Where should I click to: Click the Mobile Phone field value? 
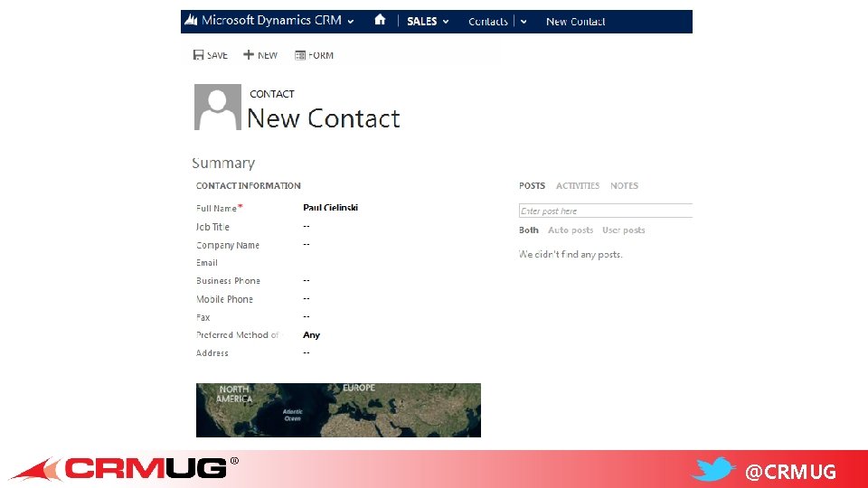(307, 299)
